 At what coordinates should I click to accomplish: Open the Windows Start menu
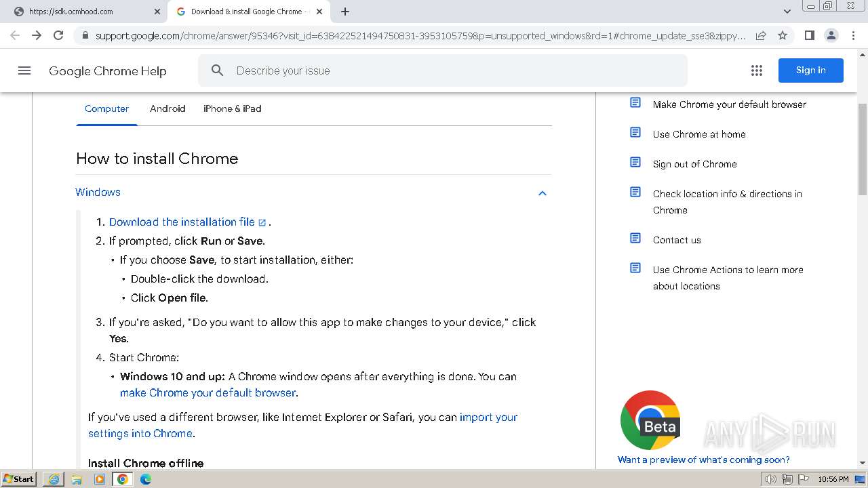point(18,479)
